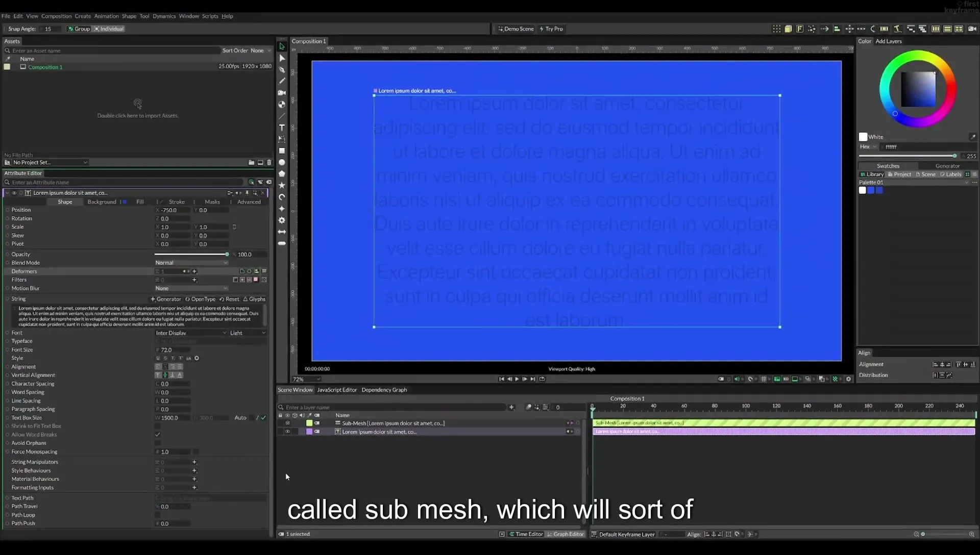Screen dimensions: 980x555
Task: Hide the Lorem ipsum text layer in Scene Window
Action: pyautogui.click(x=287, y=432)
